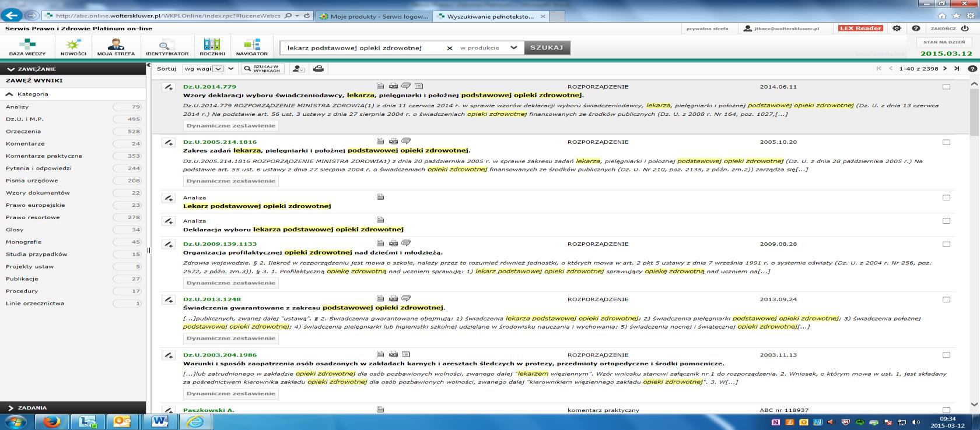Open document icon for Analiza Lekarz podstawowej opieki
980x430 pixels.
pos(380,197)
